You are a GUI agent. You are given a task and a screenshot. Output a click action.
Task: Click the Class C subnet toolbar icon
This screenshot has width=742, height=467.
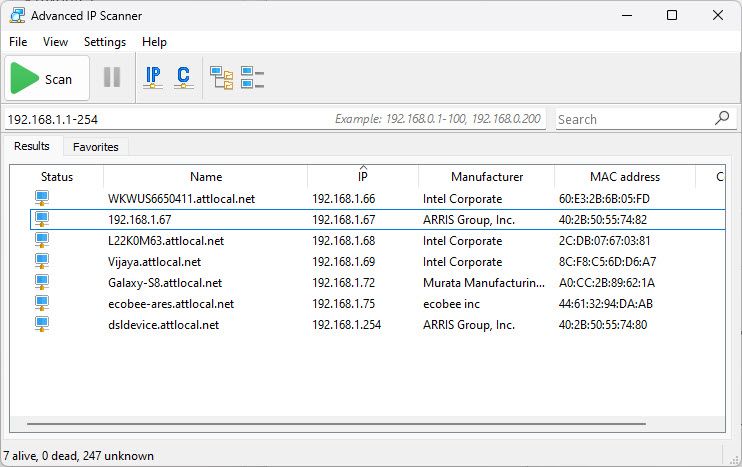(x=183, y=78)
